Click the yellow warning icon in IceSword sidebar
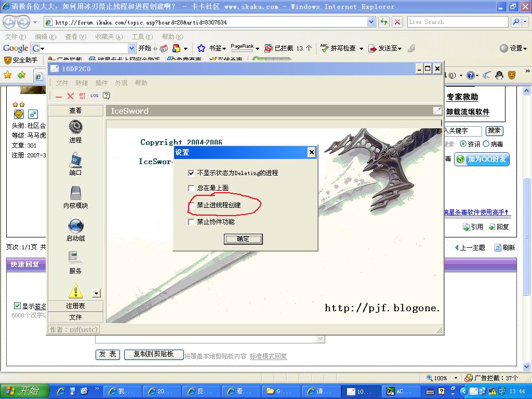 [75, 290]
